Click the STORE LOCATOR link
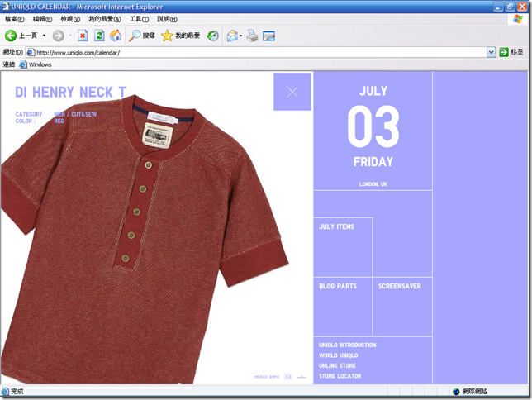This screenshot has width=532, height=400. [x=340, y=376]
